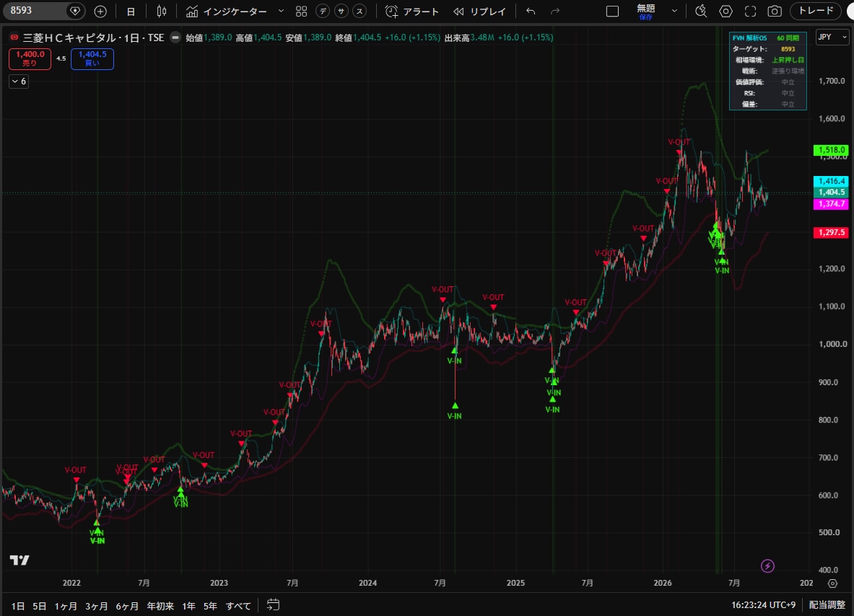Select the すべて time range

coord(238,606)
